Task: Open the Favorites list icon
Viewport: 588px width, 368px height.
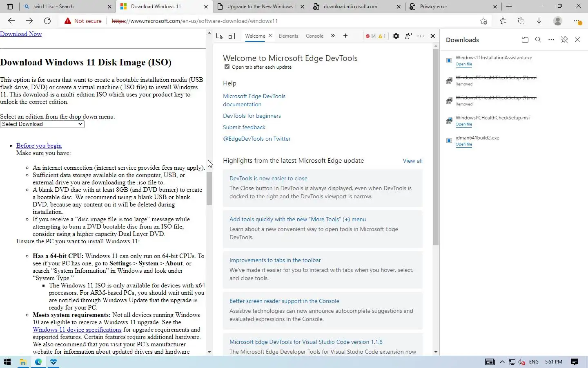Action: pyautogui.click(x=503, y=21)
